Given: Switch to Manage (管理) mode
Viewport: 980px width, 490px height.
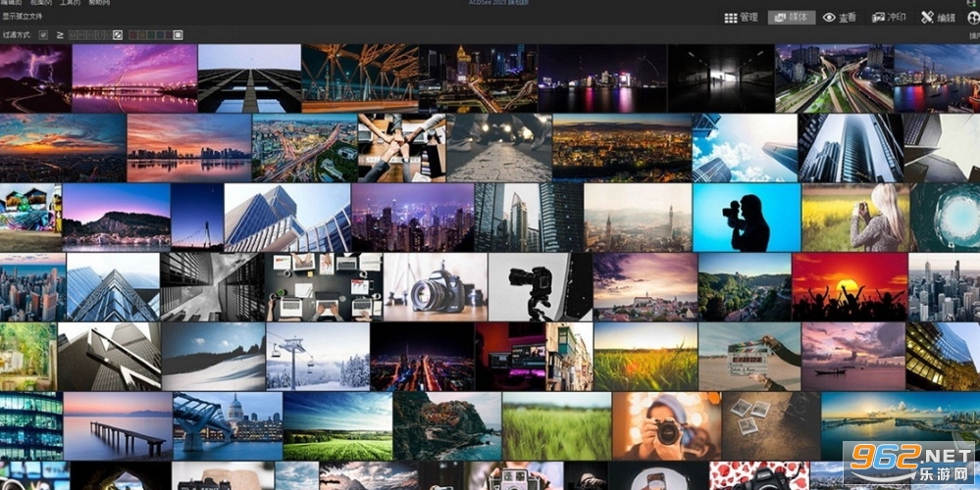Looking at the screenshot, I should click(741, 18).
